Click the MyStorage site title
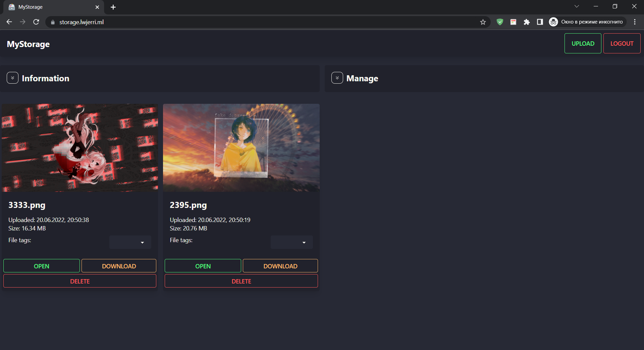The height and width of the screenshot is (350, 644). (x=28, y=44)
